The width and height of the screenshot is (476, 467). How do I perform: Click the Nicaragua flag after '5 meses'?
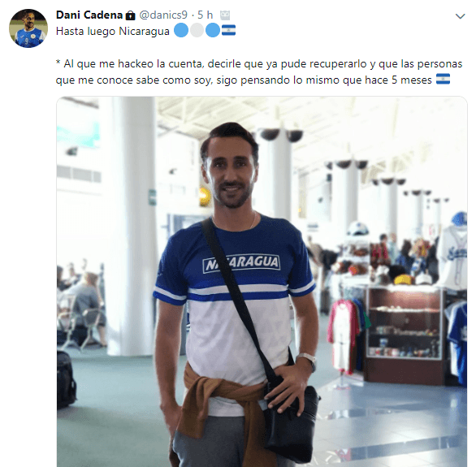point(443,80)
